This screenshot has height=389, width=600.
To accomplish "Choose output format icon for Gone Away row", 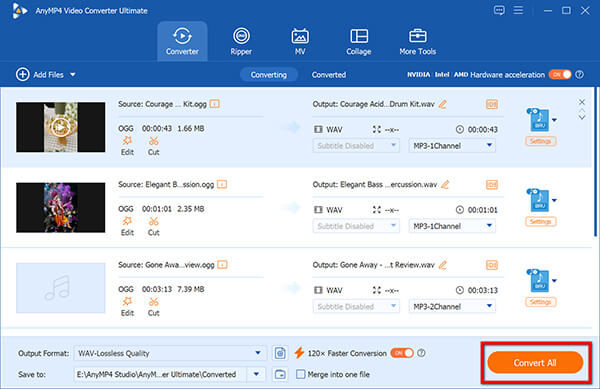I will click(540, 281).
